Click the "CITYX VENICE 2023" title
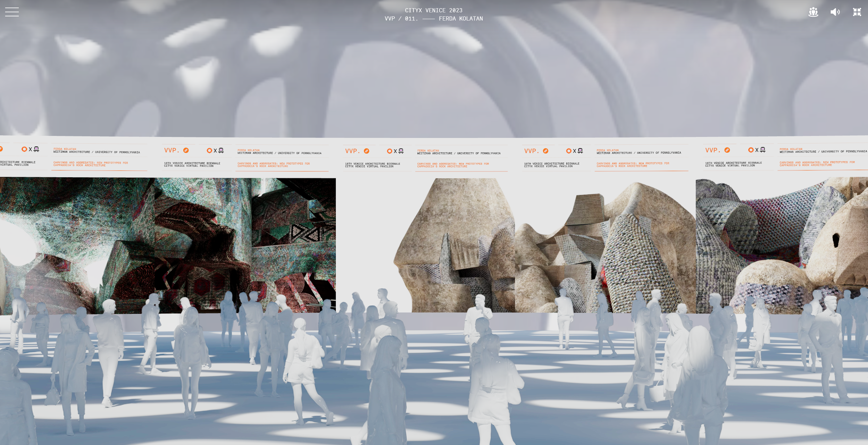This screenshot has height=445, width=868. pyautogui.click(x=434, y=10)
